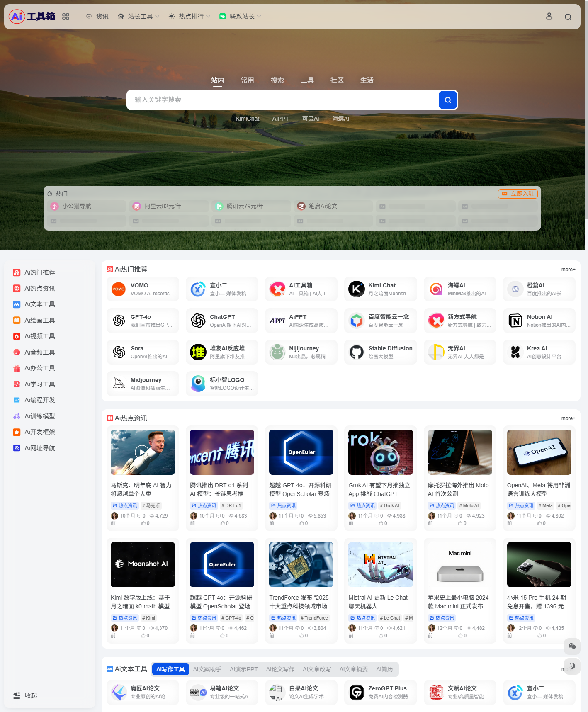Open the Midjourney sailboat icon

119,384
